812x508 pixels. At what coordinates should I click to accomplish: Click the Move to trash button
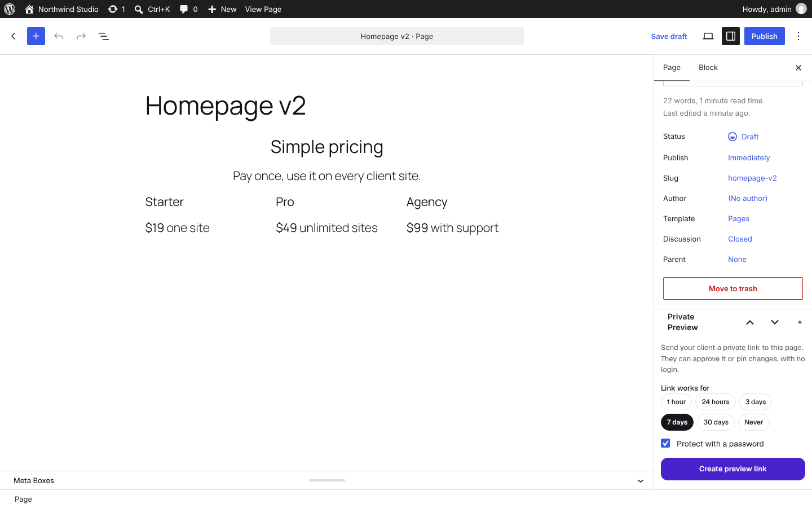pyautogui.click(x=733, y=288)
